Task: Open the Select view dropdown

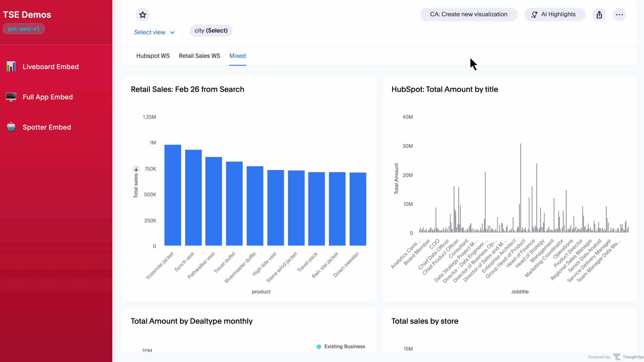Action: point(150,32)
